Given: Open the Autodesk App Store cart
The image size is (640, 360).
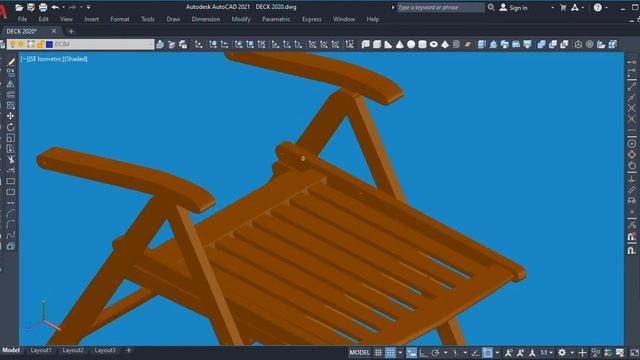Looking at the screenshot, I should pyautogui.click(x=563, y=7).
